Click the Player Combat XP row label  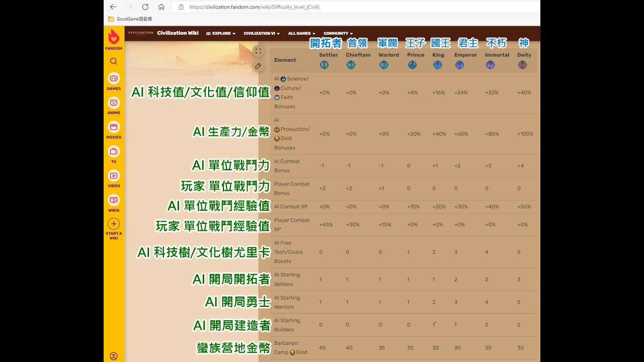pyautogui.click(x=292, y=225)
